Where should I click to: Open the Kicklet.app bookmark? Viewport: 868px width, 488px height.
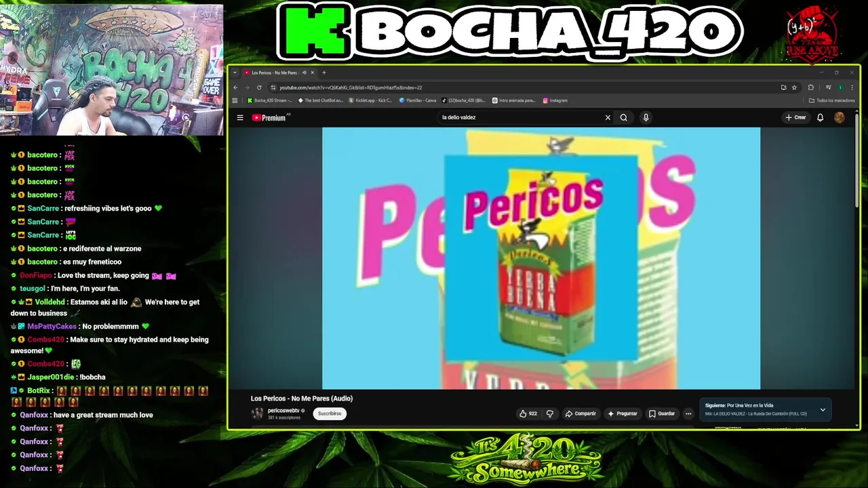tap(371, 100)
